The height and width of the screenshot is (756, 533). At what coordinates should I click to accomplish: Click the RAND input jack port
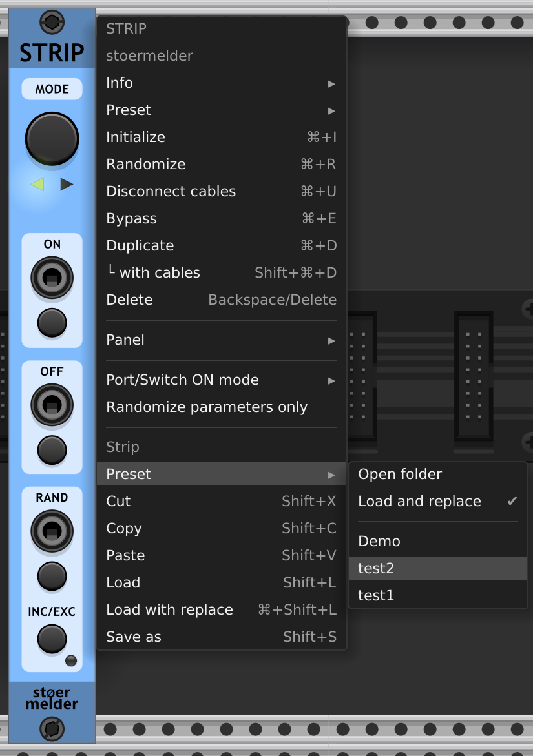[x=52, y=531]
